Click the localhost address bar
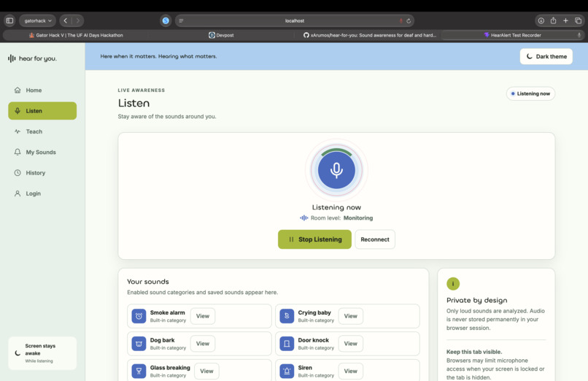This screenshot has width=588, height=381. point(295,20)
